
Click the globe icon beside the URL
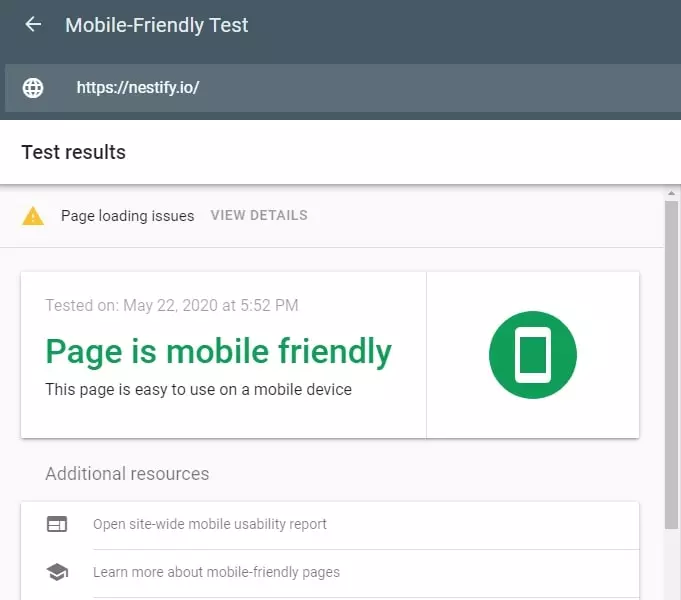coord(33,88)
